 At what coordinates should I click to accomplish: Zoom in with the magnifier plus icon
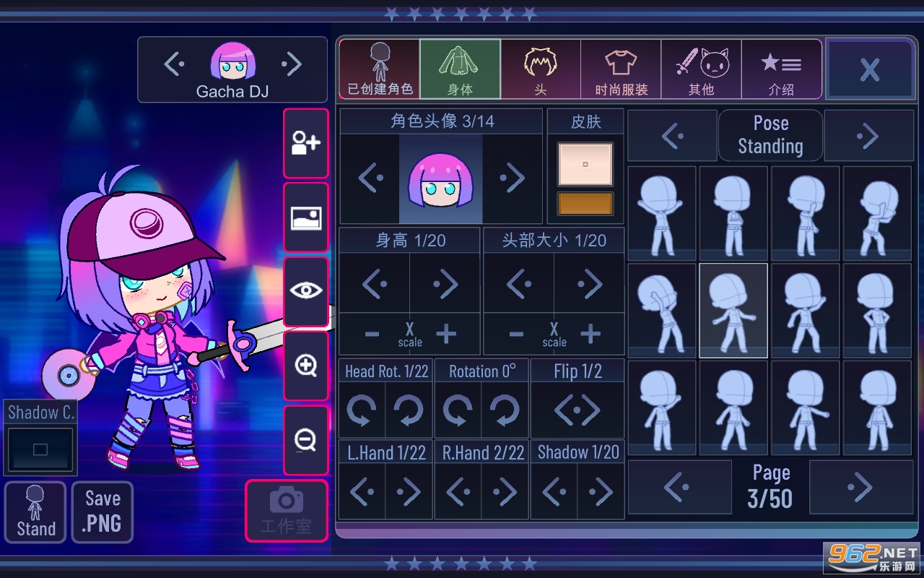(305, 366)
